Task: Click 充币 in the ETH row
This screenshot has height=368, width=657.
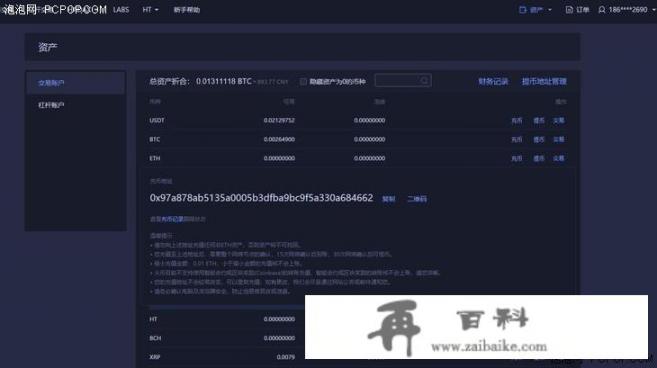Action: (517, 158)
